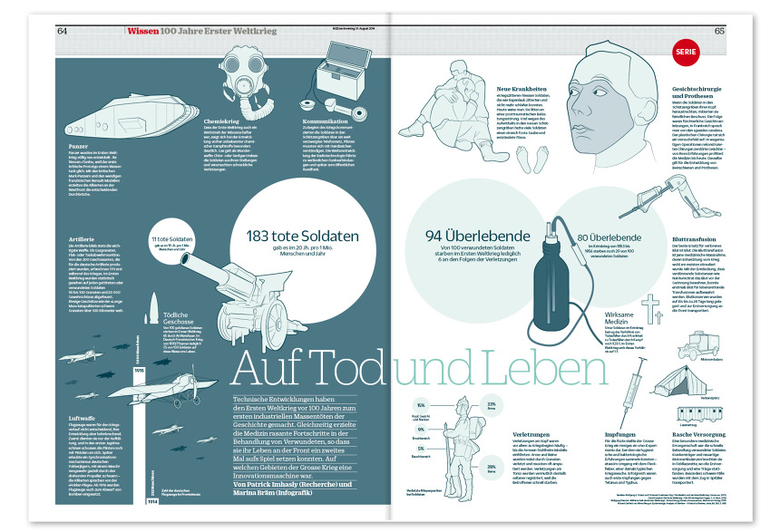Click 'Gesichtschirurgie und Prothesen' heading
Screen dimensions: 780x532
pos(697,92)
